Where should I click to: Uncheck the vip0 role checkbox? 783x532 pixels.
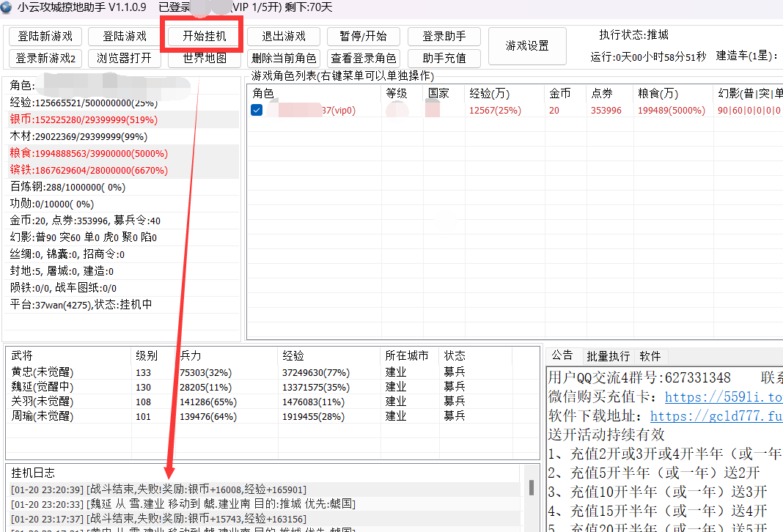click(257, 110)
